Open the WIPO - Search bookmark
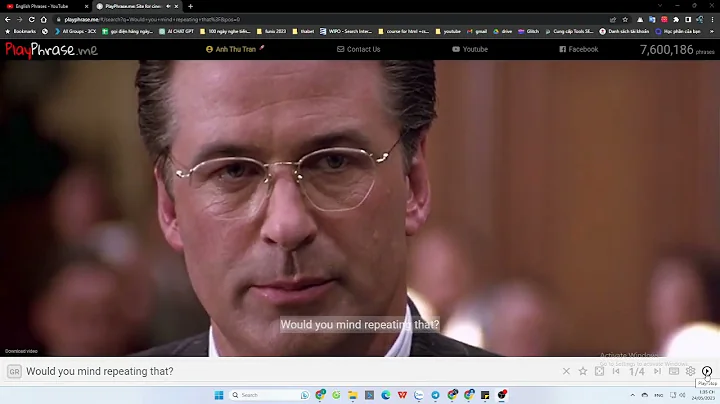Viewport: 720px width, 404px height. point(346,31)
